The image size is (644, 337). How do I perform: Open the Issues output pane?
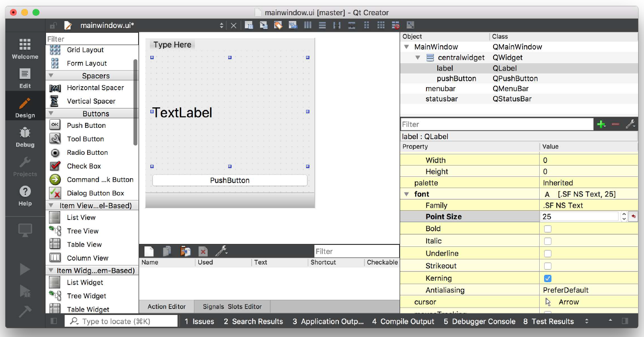pos(199,321)
